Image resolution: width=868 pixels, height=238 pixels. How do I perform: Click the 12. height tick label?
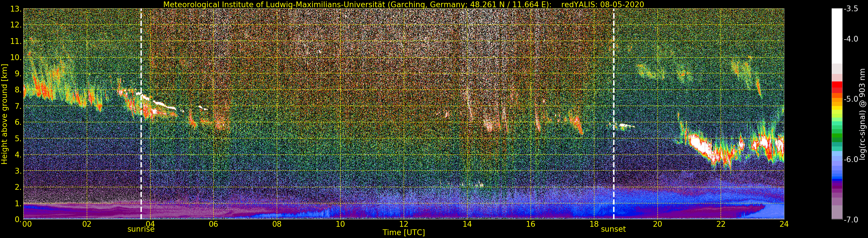tap(16, 25)
